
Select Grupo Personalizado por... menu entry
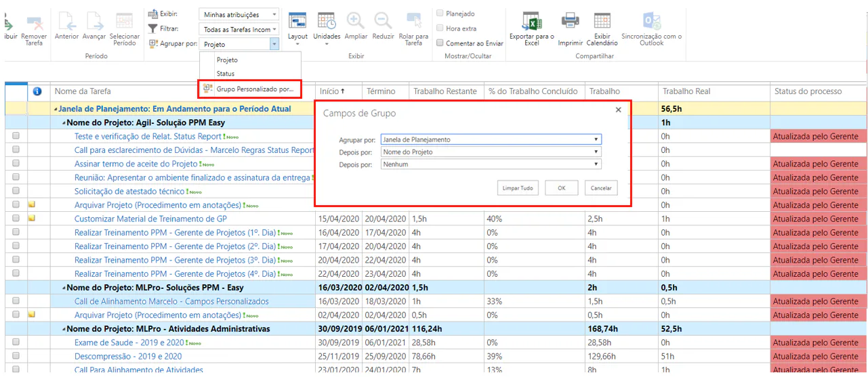(x=255, y=89)
